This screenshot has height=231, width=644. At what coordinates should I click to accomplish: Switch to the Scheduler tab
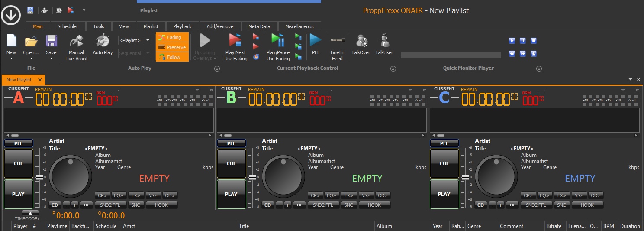[x=68, y=26]
